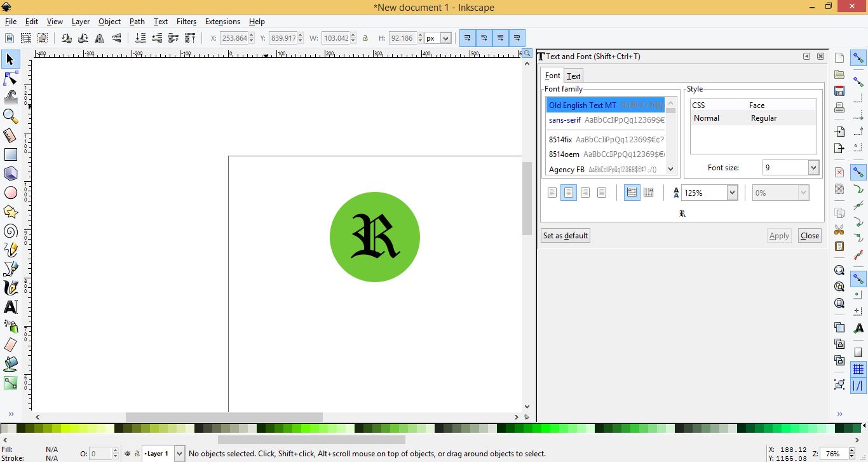Select the Calligraphy tool
The height and width of the screenshot is (462, 868).
(x=10, y=288)
